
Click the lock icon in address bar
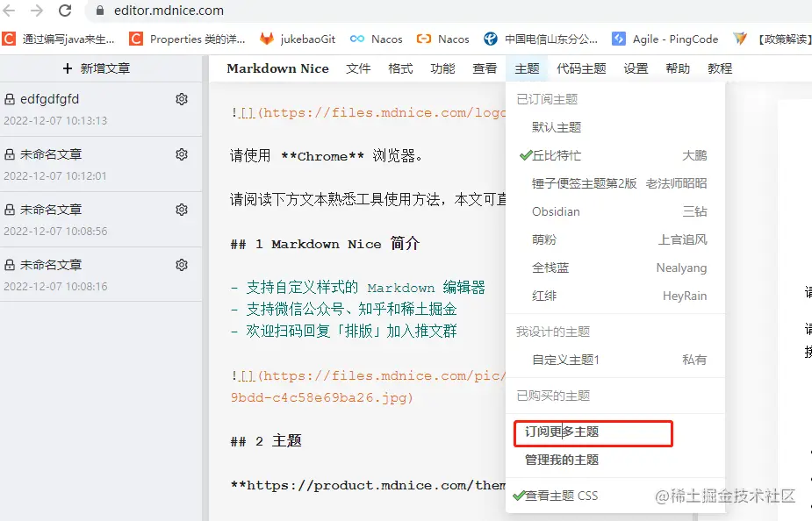pos(100,11)
